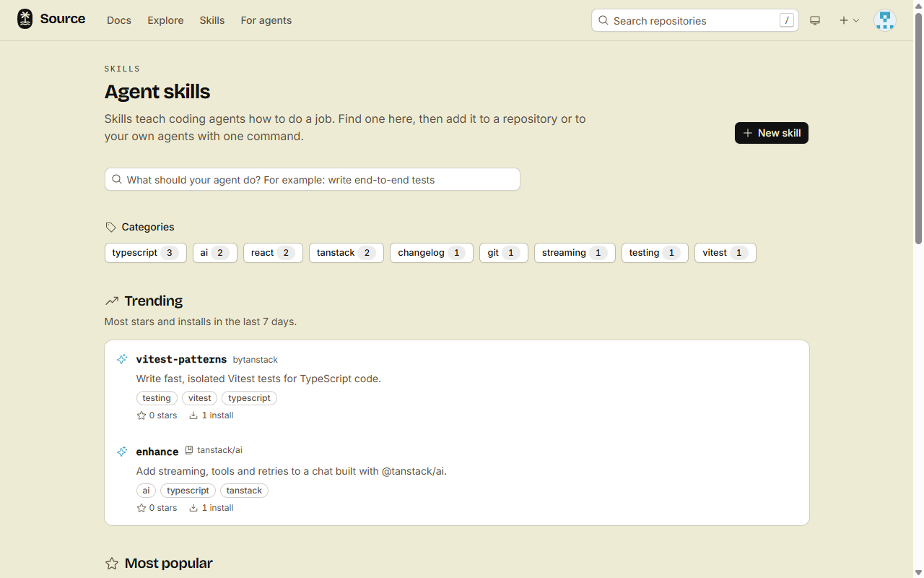
Task: Click the 'What should your agent do' search field
Action: [313, 179]
